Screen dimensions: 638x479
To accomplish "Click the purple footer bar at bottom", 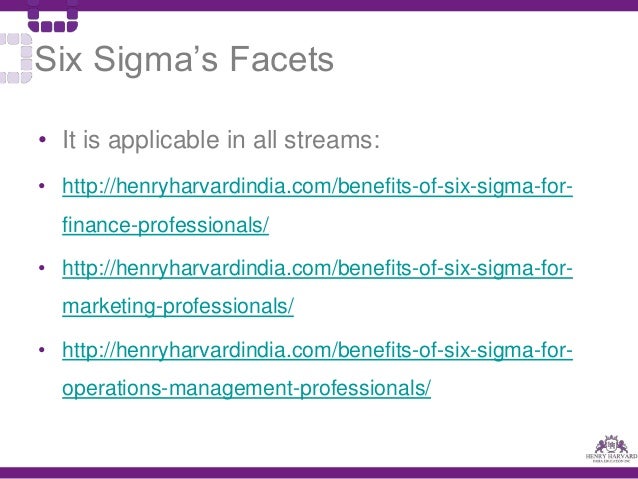I will pyautogui.click(x=319, y=473).
